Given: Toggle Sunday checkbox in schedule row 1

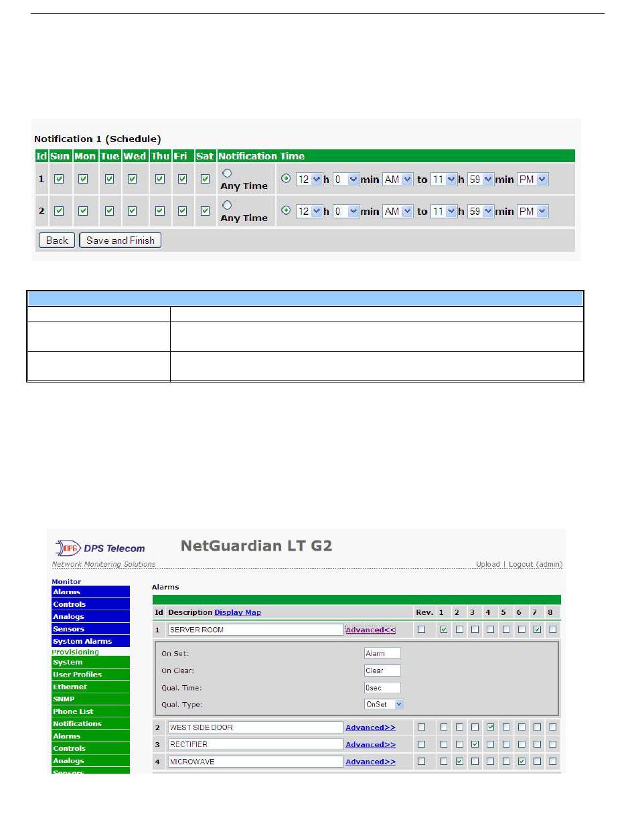Looking at the screenshot, I should click(x=59, y=179).
